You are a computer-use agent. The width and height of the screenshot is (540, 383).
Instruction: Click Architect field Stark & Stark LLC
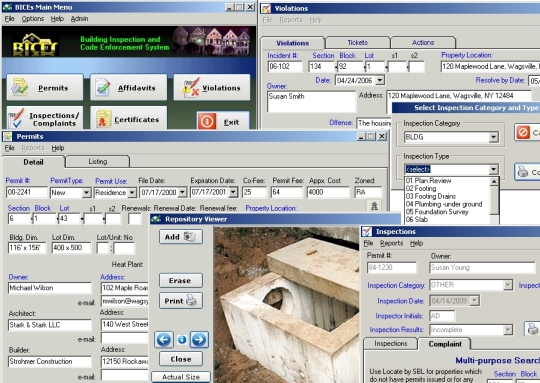[50, 325]
